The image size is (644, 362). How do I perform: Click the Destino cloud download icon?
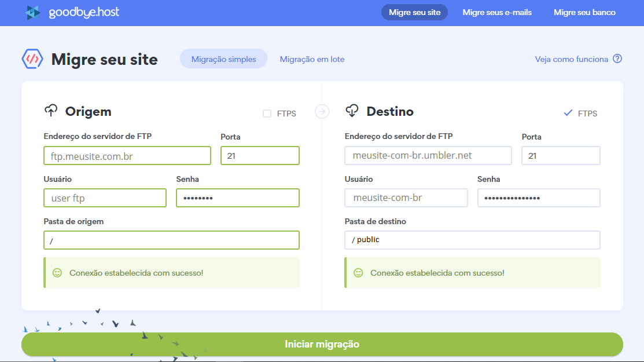(x=352, y=111)
